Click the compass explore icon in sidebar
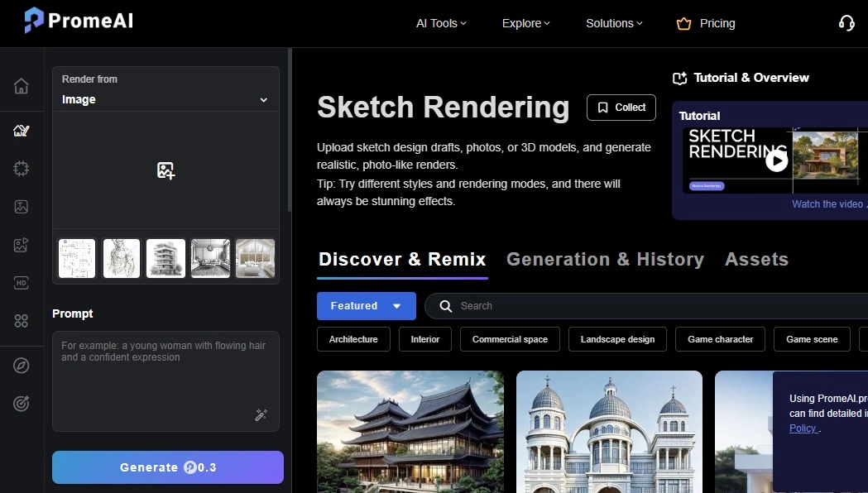The image size is (868, 493). pos(22,365)
